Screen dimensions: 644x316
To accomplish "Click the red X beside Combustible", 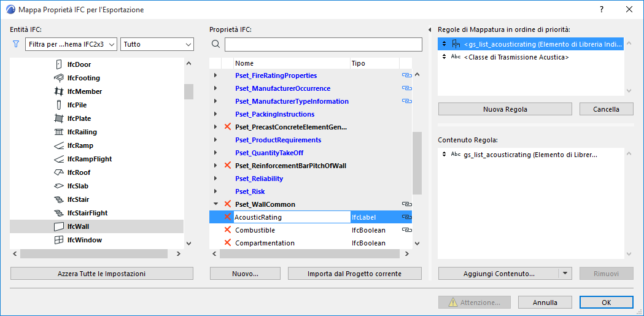I will pos(228,230).
